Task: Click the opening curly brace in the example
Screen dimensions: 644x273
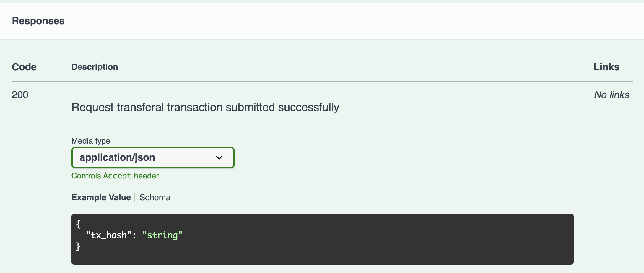Action: [78, 224]
